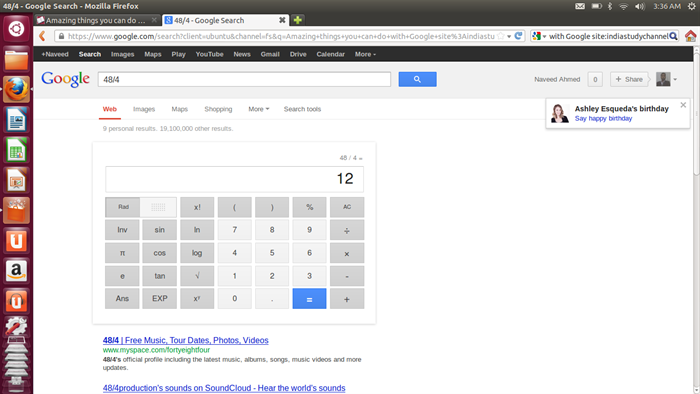The width and height of the screenshot is (700, 394).
Task: Open the Amazon launcher icon
Action: pyautogui.click(x=17, y=271)
